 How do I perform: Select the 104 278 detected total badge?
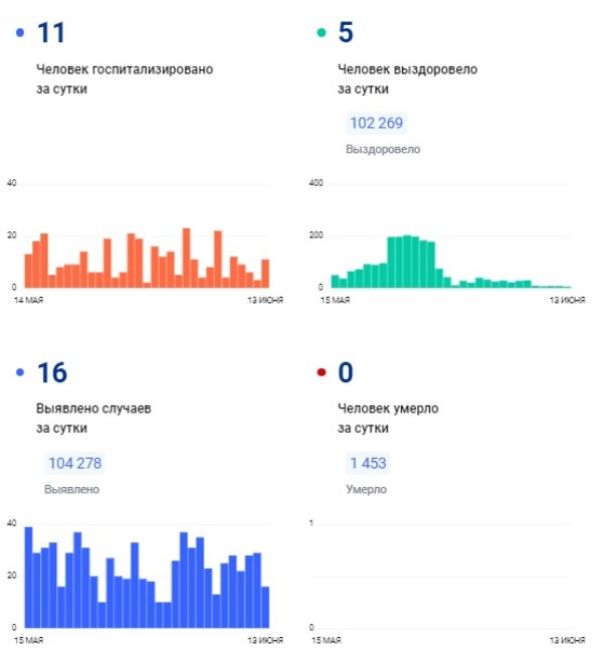[x=75, y=463]
